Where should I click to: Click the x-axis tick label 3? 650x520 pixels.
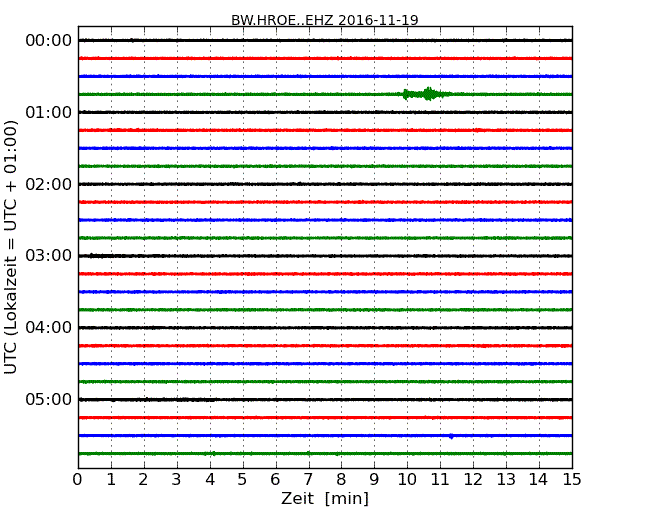coord(177,480)
